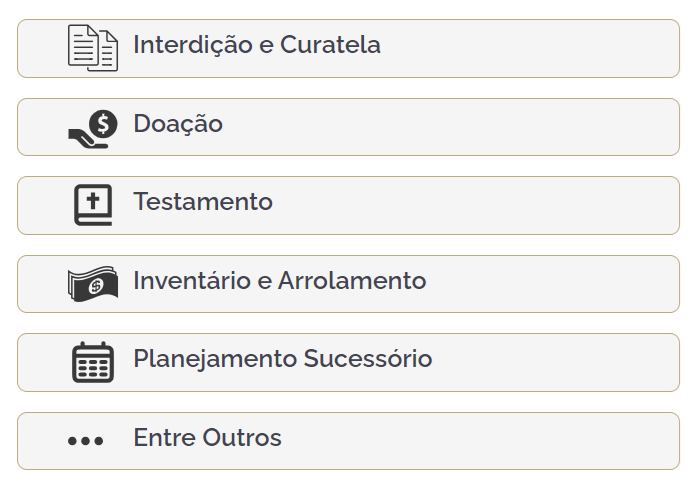Click the cross symbol on the Testamento book
The image size is (690, 504).
click(93, 201)
